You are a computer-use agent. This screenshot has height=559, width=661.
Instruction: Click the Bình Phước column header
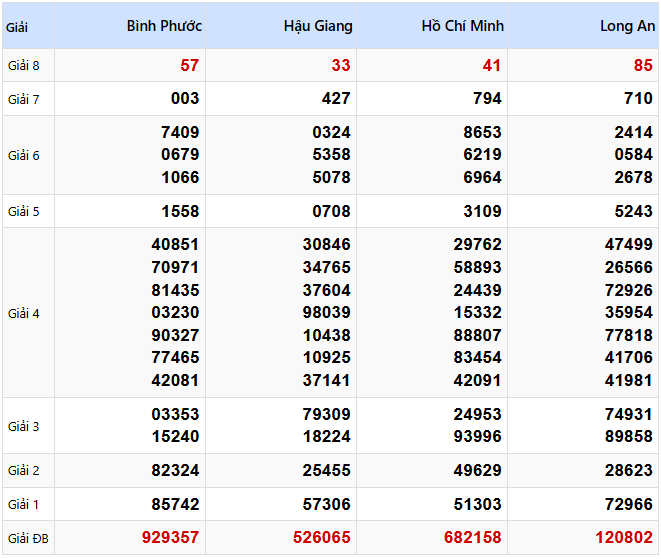164,26
